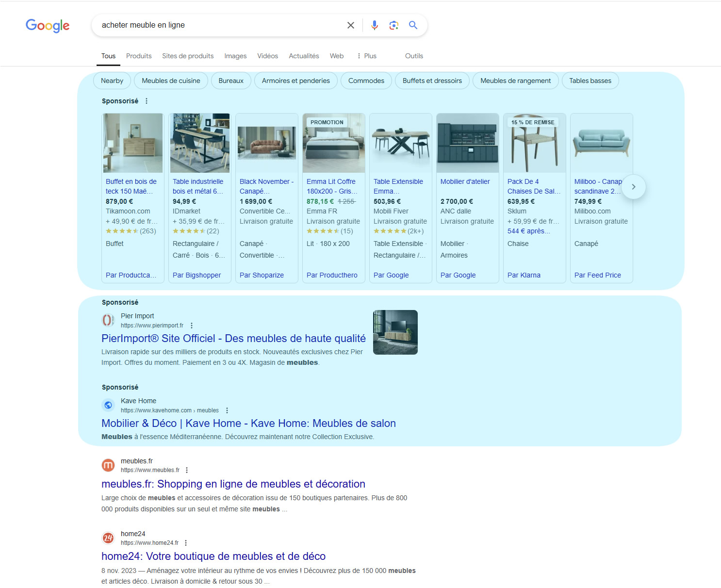Open Table Extensible Emma product image
The width and height of the screenshot is (721, 588).
401,143
